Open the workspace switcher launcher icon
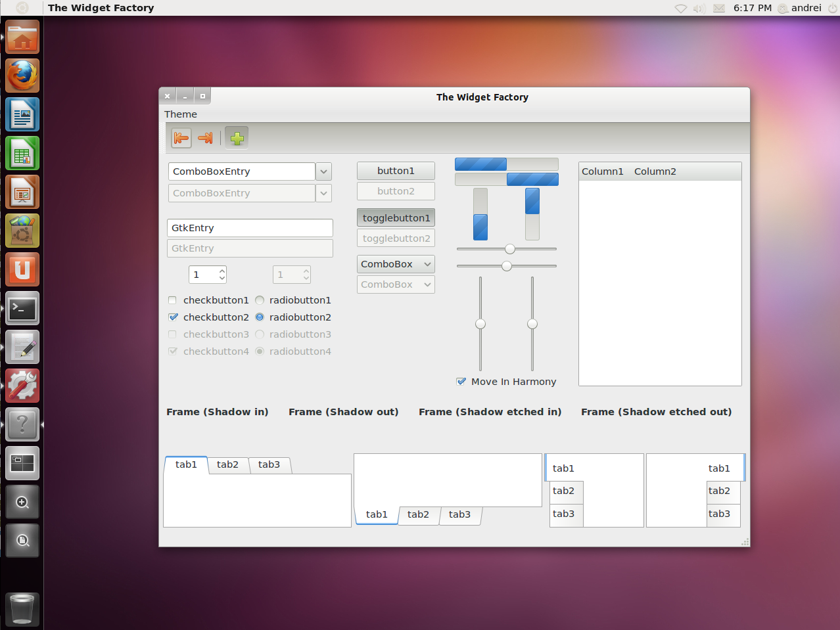Image resolution: width=840 pixels, height=630 pixels. tap(22, 463)
